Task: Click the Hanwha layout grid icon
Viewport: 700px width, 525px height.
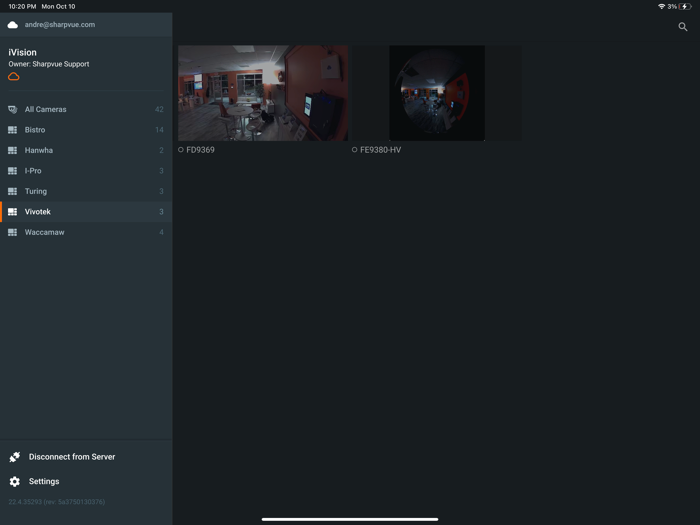Action: [12, 150]
